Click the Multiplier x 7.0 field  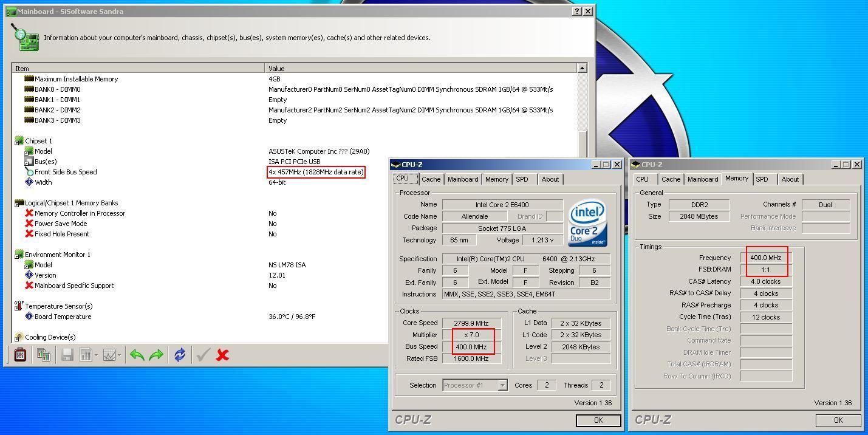[x=472, y=335]
